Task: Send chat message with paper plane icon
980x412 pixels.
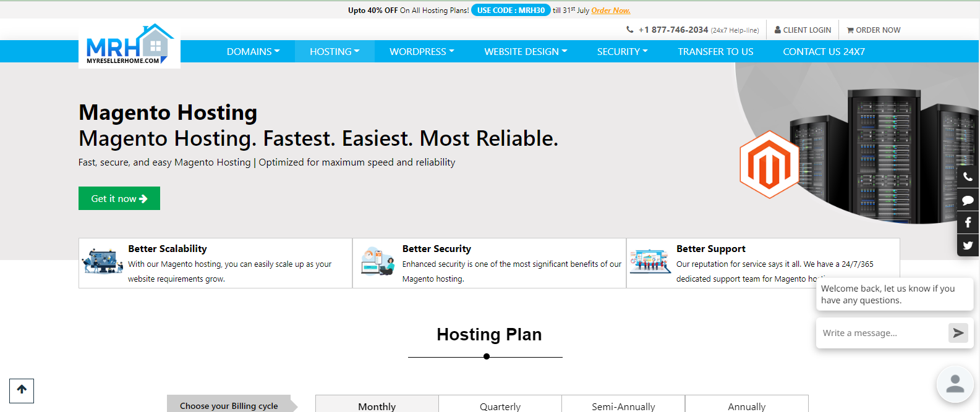Action: pyautogui.click(x=958, y=333)
